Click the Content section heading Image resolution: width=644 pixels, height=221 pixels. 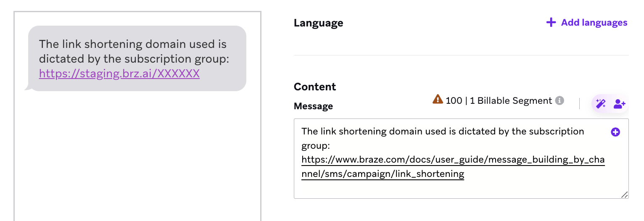click(x=315, y=87)
